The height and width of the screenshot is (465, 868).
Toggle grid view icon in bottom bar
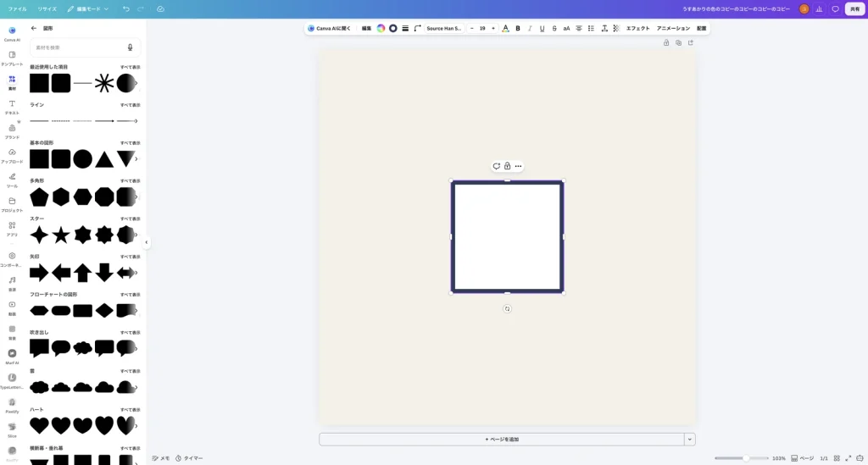tap(837, 458)
